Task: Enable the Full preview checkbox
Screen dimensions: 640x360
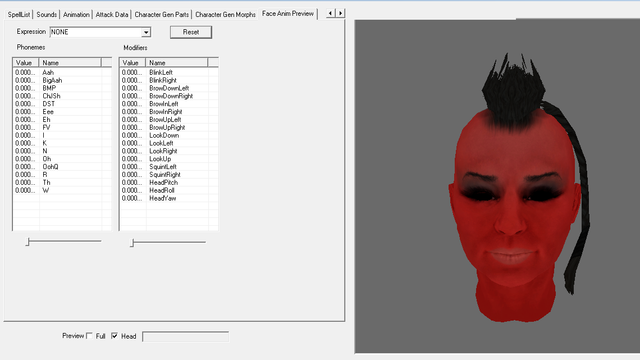Action: [89, 336]
